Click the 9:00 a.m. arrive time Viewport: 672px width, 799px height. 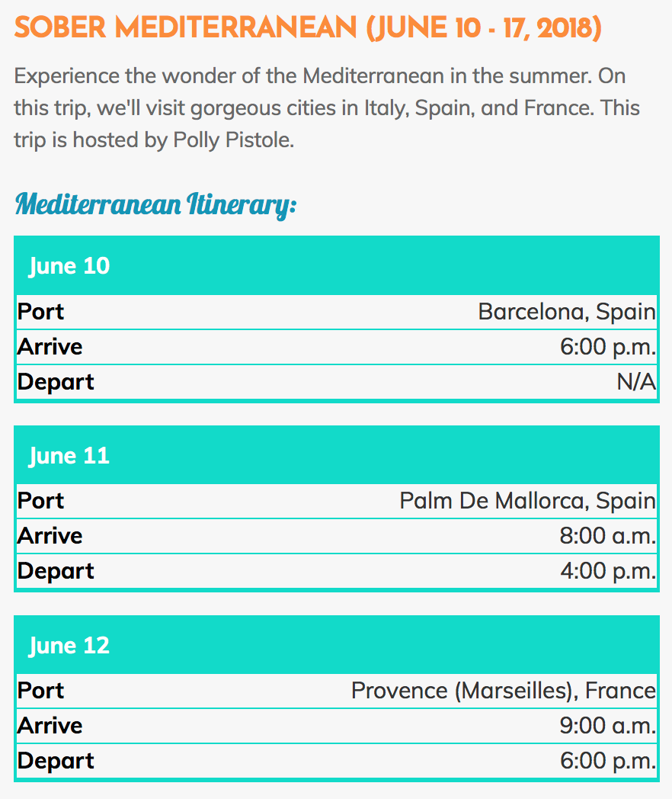point(608,726)
